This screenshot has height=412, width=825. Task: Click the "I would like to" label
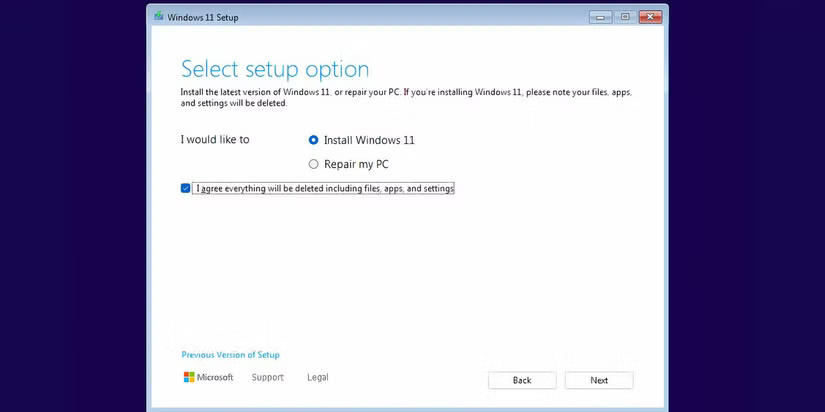[x=214, y=140]
